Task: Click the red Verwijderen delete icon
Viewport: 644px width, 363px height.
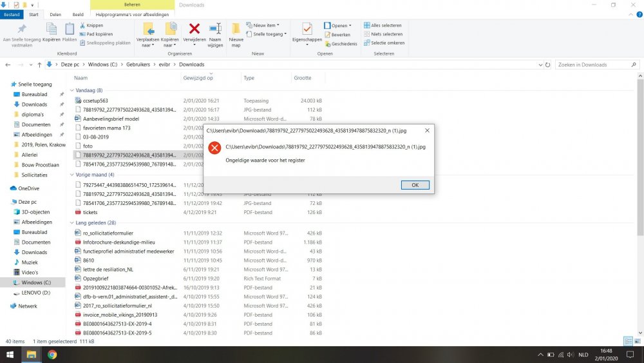Action: 194,29
